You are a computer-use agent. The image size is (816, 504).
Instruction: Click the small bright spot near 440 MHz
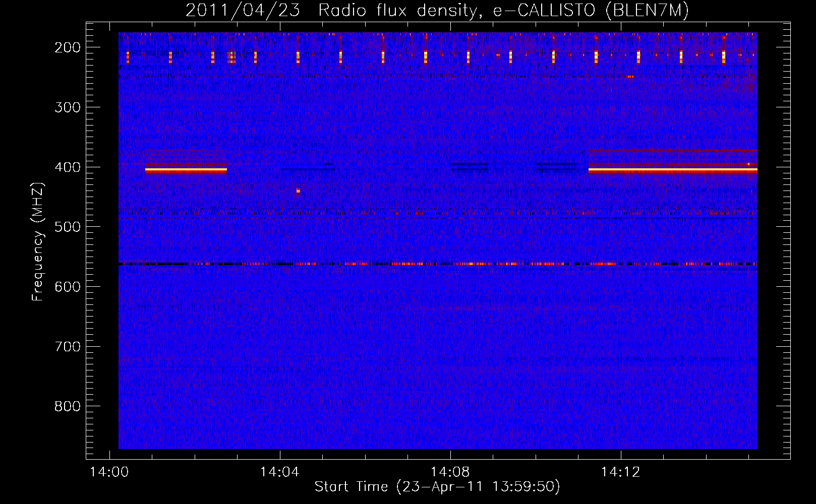tap(298, 191)
